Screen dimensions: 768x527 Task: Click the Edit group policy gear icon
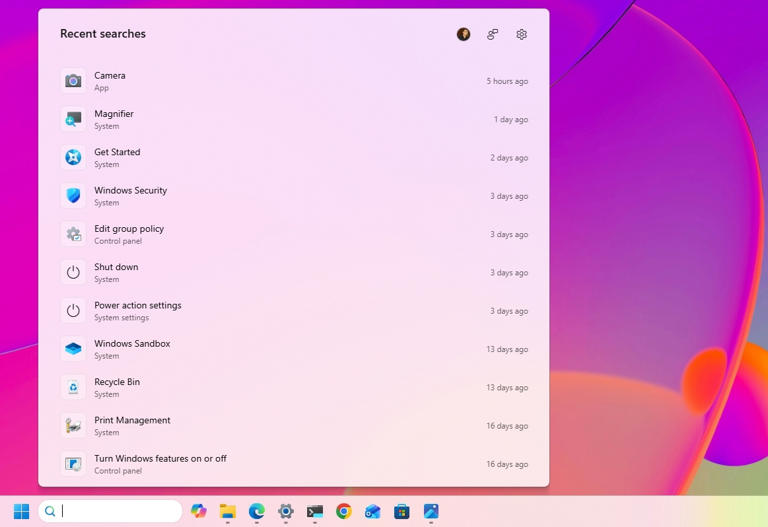[73, 234]
